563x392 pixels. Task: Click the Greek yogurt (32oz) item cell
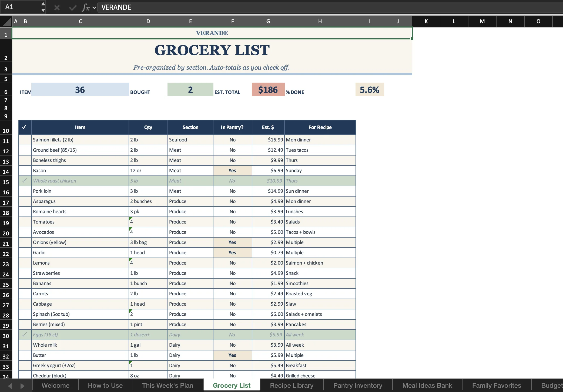point(80,366)
